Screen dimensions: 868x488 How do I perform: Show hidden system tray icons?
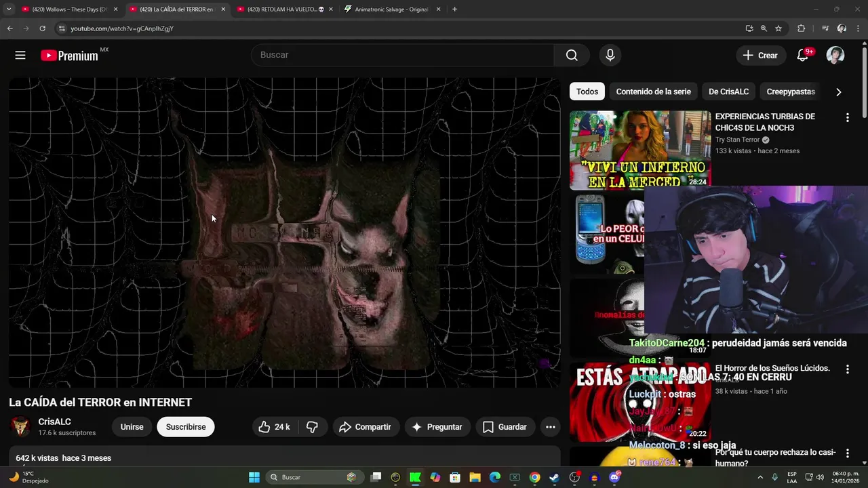[x=759, y=477]
